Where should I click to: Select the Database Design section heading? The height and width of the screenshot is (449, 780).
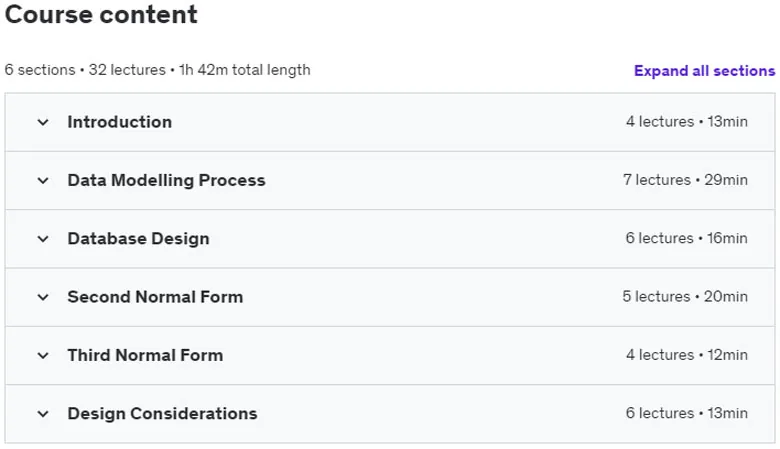138,239
